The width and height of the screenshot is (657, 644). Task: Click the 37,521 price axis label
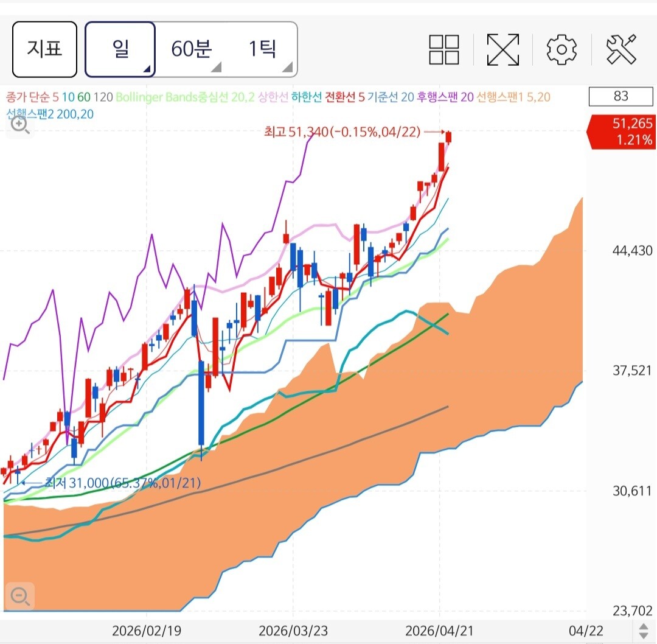(632, 371)
